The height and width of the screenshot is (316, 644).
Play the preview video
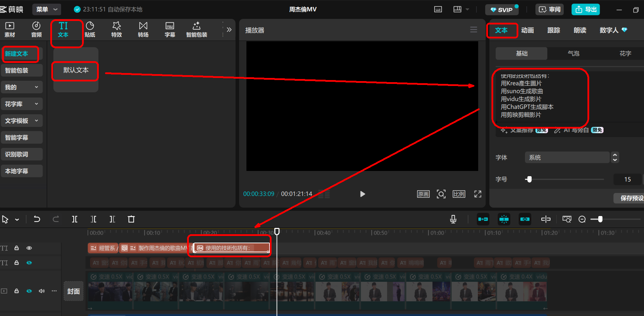(362, 194)
